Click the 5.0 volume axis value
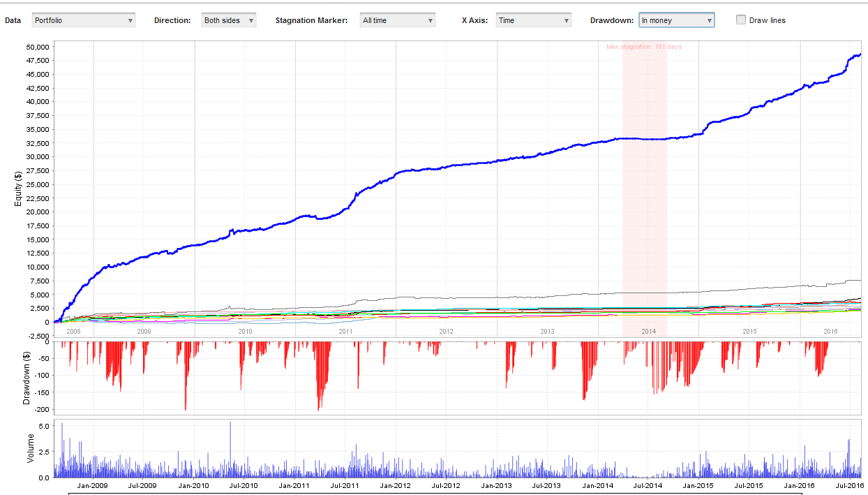868x495 pixels. point(43,425)
